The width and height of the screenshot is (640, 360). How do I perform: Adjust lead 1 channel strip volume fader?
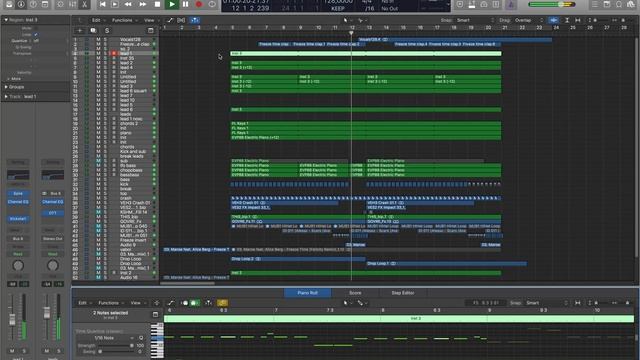[12, 320]
